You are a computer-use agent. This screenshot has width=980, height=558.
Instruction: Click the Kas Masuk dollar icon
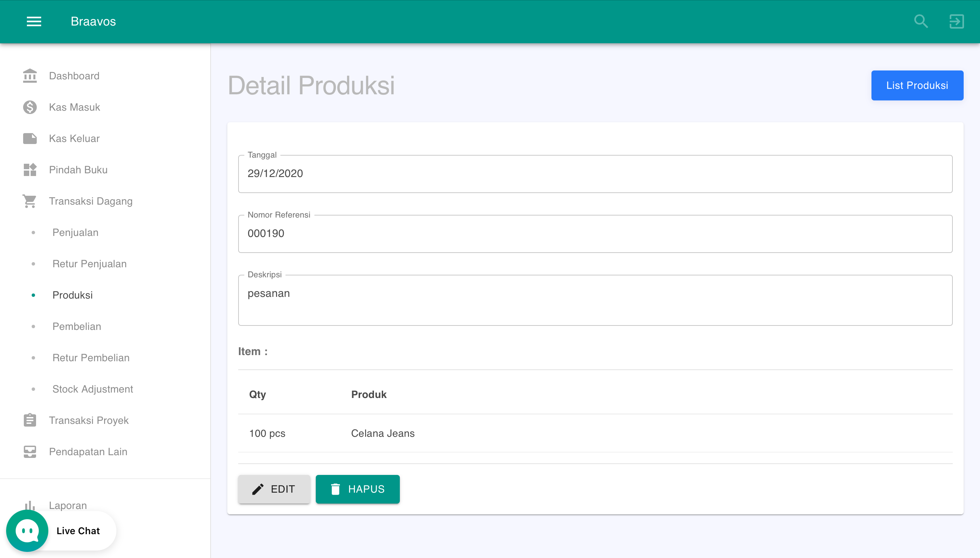pyautogui.click(x=30, y=107)
